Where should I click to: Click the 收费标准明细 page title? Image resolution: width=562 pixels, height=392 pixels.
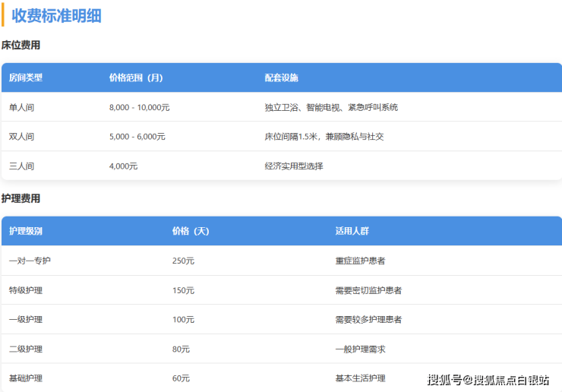56,16
